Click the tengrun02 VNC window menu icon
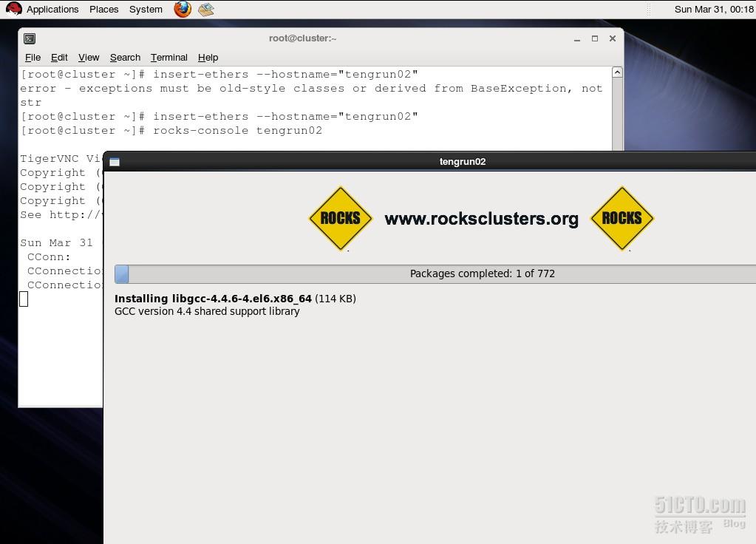 115,162
